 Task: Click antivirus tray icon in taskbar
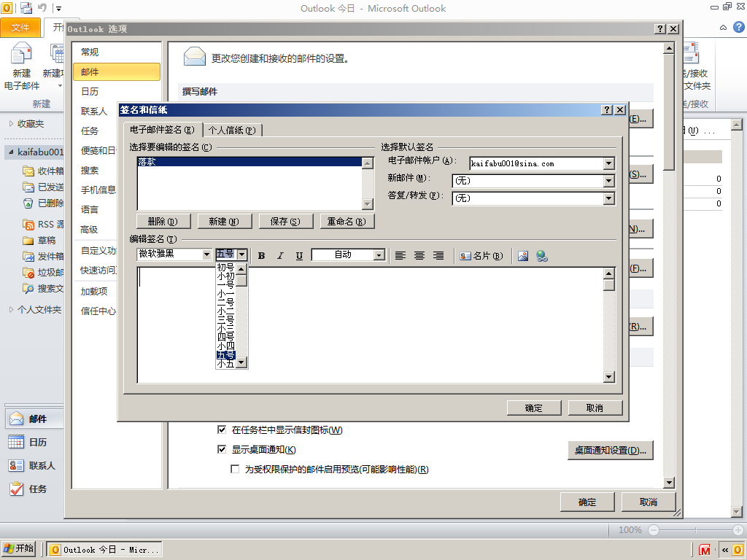pos(705,551)
